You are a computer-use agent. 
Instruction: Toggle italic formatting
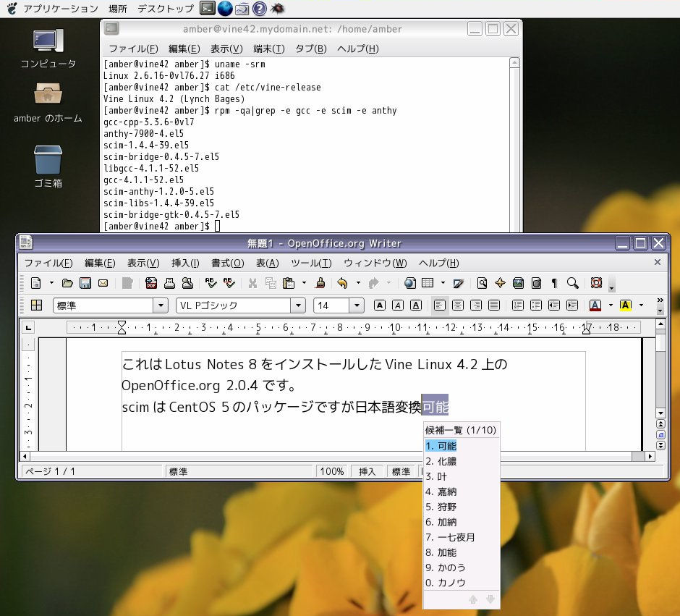[x=398, y=305]
